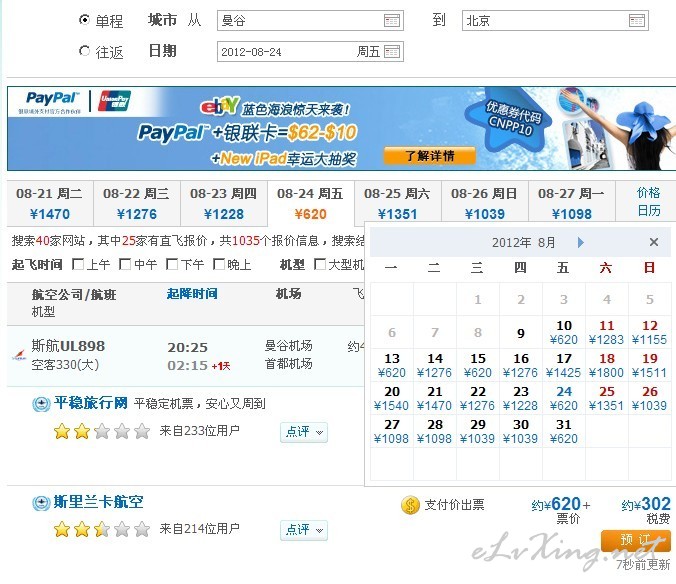Click the gold coin payment icon
Screen dimensions: 676x584
[x=410, y=505]
